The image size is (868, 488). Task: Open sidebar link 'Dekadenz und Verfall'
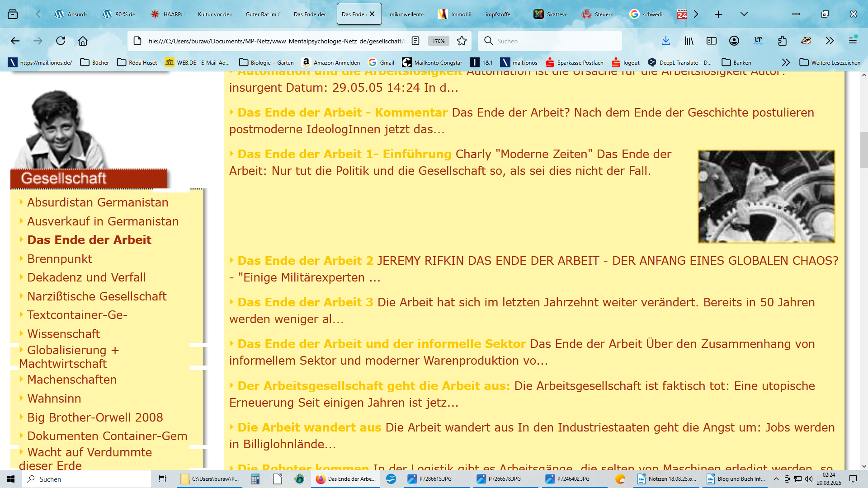[86, 277]
